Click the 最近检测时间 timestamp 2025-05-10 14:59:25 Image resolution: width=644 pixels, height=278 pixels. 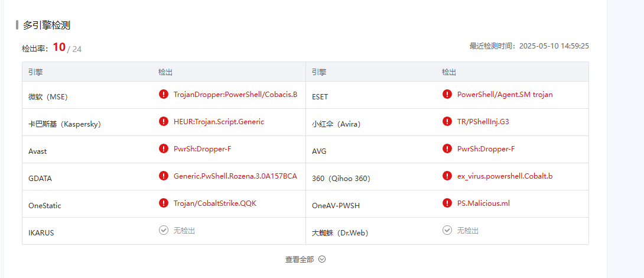(554, 46)
